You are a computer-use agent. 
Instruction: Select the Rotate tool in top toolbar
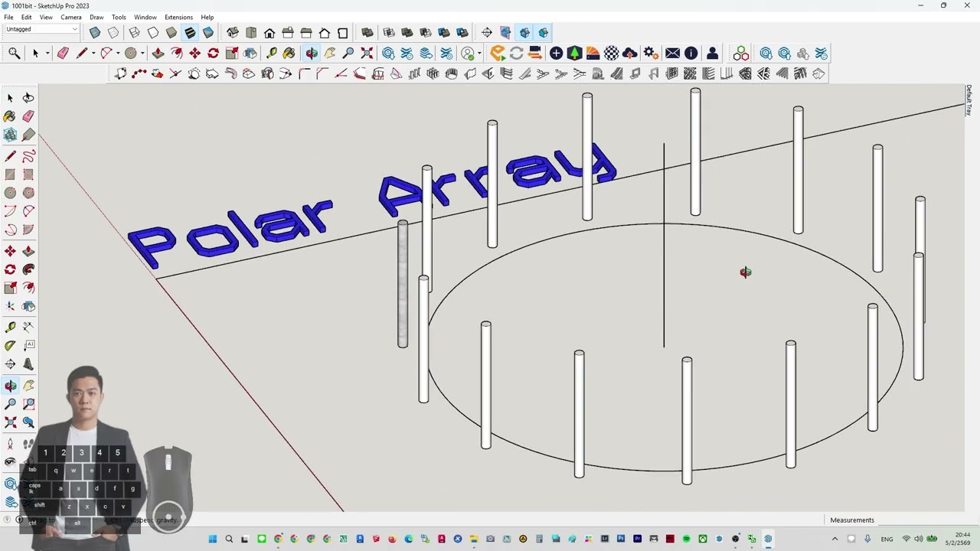point(214,53)
